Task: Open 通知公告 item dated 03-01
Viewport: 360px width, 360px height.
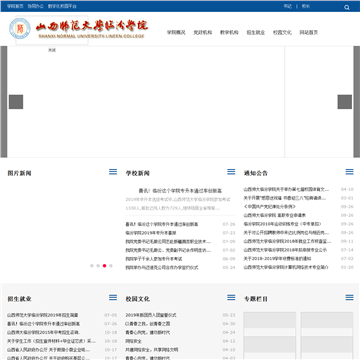Action: click(285, 198)
